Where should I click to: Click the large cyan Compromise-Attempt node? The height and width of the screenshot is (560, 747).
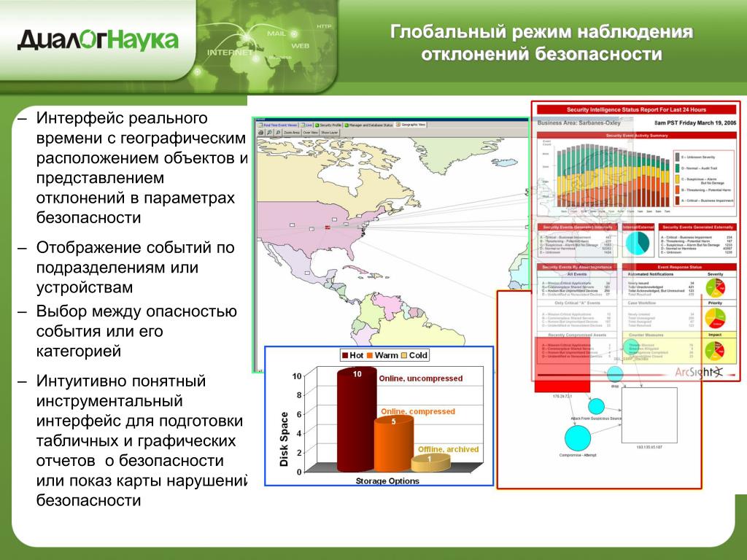pyautogui.click(x=578, y=438)
